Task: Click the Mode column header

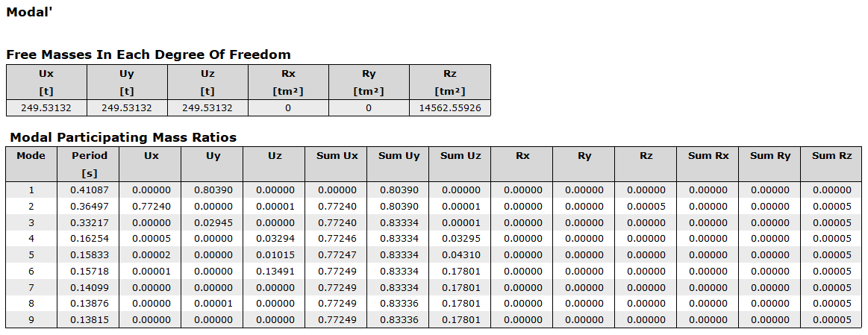Action: click(31, 156)
